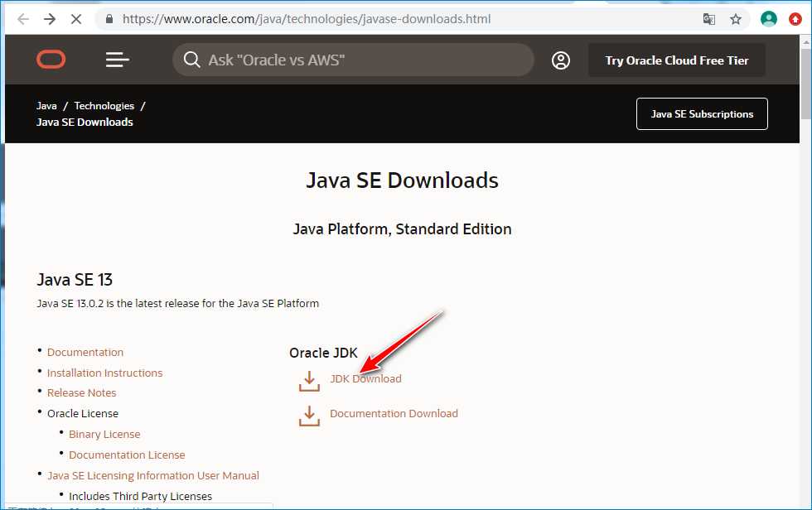Click the Documentation Download link

pos(394,413)
